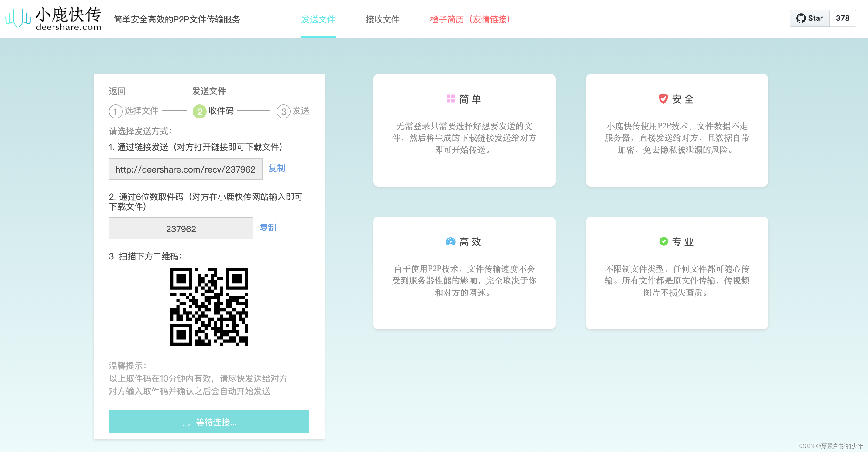Click the QR code image
This screenshot has width=868, height=452.
click(x=209, y=307)
